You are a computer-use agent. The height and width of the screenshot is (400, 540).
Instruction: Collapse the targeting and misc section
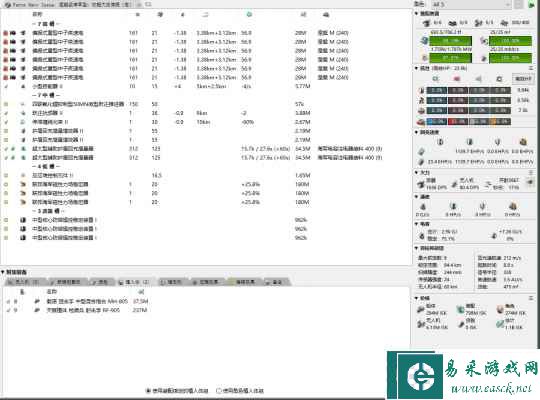pos(416,248)
